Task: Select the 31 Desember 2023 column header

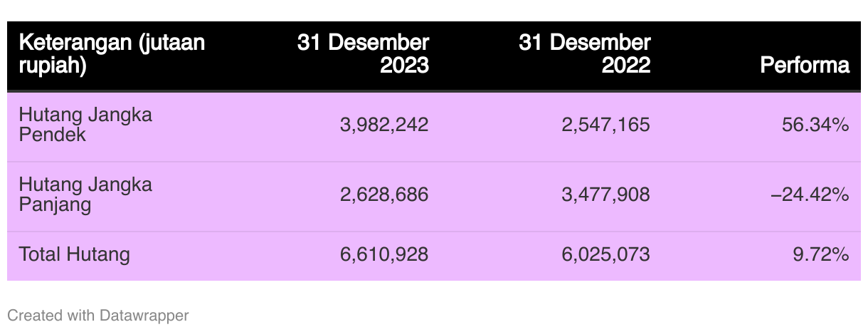Action: click(x=363, y=54)
